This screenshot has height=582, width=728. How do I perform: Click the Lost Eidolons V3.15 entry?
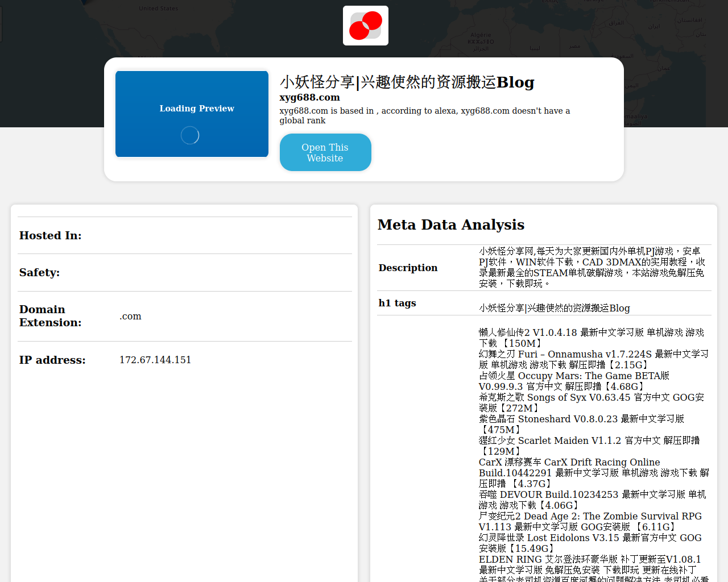pos(590,543)
